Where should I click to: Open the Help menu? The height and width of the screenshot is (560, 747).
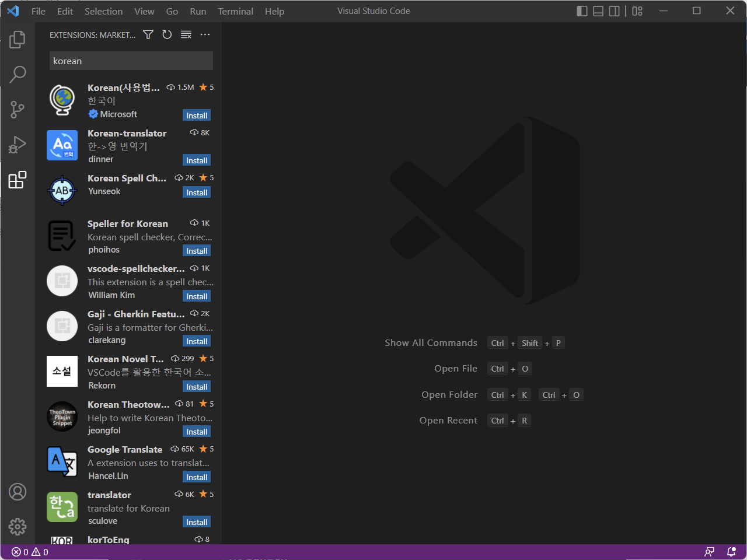275,11
